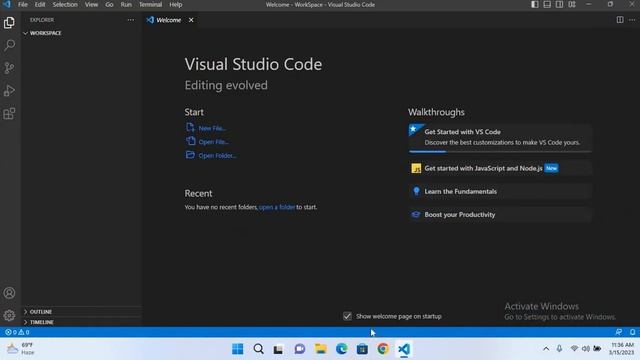Click the Wi-Fi icon in system tray
Image resolution: width=640 pixels, height=360 pixels.
coord(574,349)
